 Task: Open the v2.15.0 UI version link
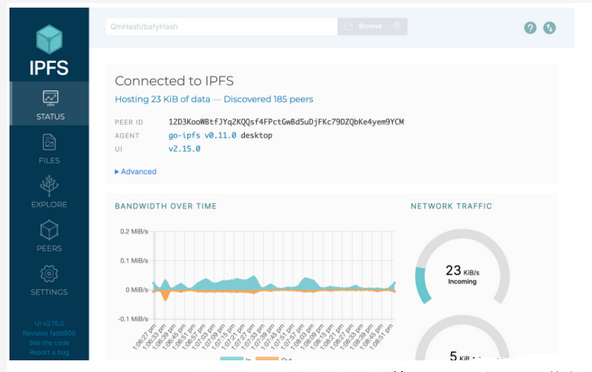(184, 149)
